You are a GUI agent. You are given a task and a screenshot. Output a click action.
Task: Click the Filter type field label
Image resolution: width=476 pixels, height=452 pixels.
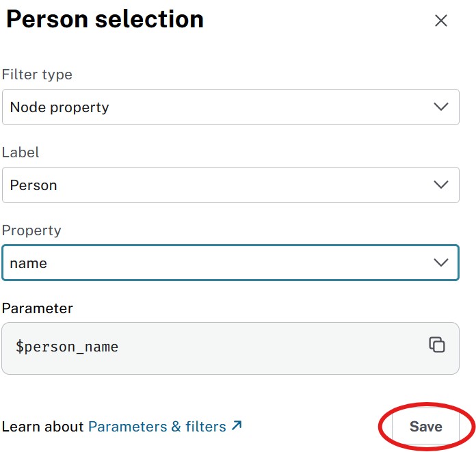tap(37, 75)
